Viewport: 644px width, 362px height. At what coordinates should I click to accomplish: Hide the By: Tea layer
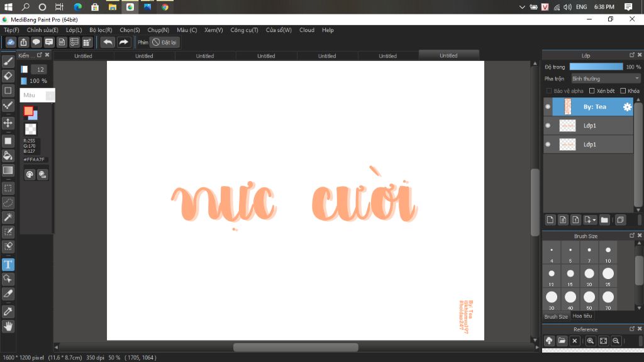pyautogui.click(x=548, y=107)
